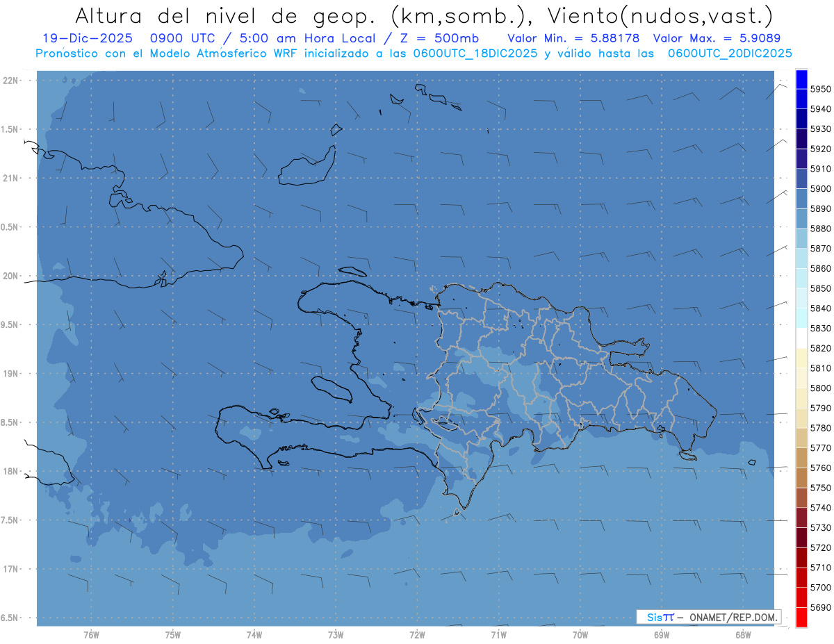Click the '5770' legend value
The width and height of the screenshot is (834, 644).
[x=820, y=448]
